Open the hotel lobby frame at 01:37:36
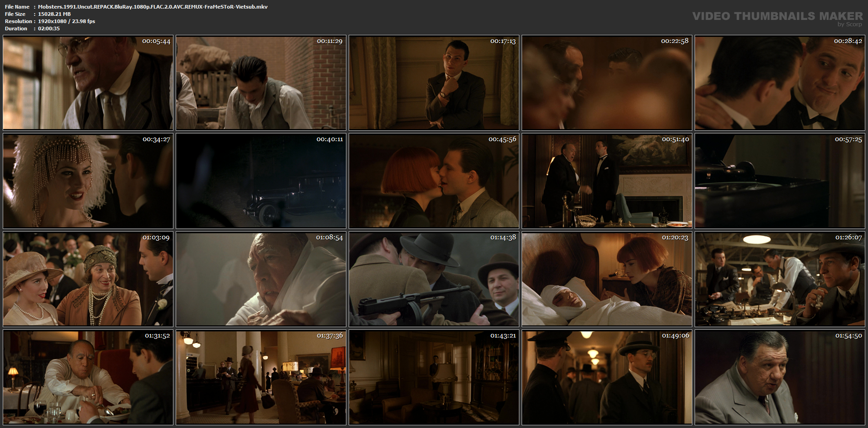Screen dimensions: 868x428 click(261, 377)
